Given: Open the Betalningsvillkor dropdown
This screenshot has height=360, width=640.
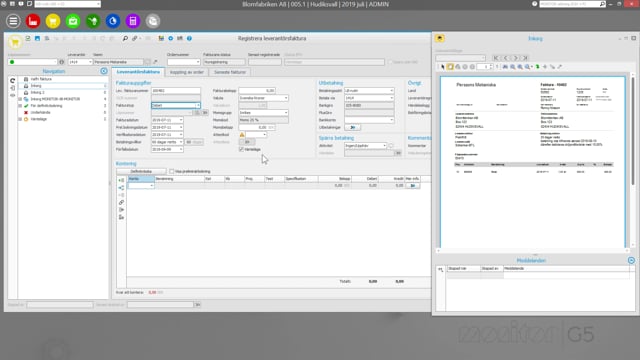Looking at the screenshot, I should tap(181, 142).
